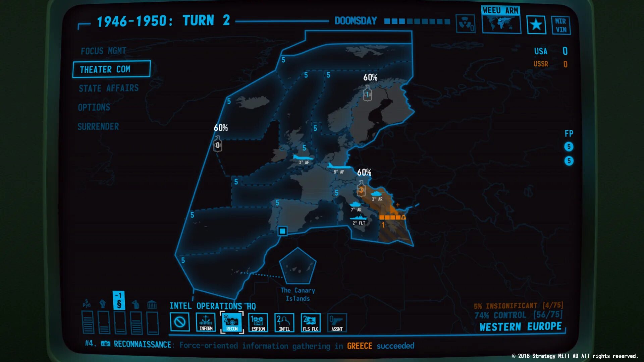Toggle the MIR VIN victory condition panel
The image size is (644, 362).
(x=561, y=25)
